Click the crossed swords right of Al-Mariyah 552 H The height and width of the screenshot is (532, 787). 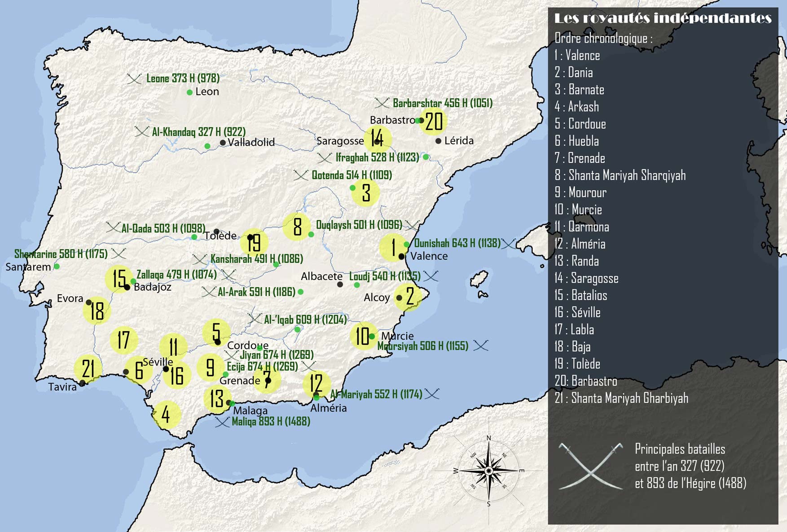pos(432,394)
